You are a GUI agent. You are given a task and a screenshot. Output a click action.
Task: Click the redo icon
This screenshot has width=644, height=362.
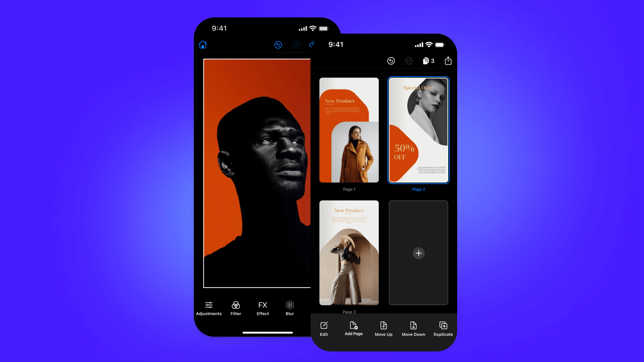click(x=408, y=61)
